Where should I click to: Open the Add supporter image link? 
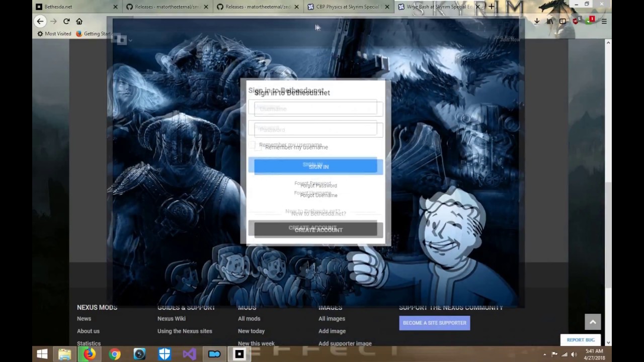coord(345,343)
